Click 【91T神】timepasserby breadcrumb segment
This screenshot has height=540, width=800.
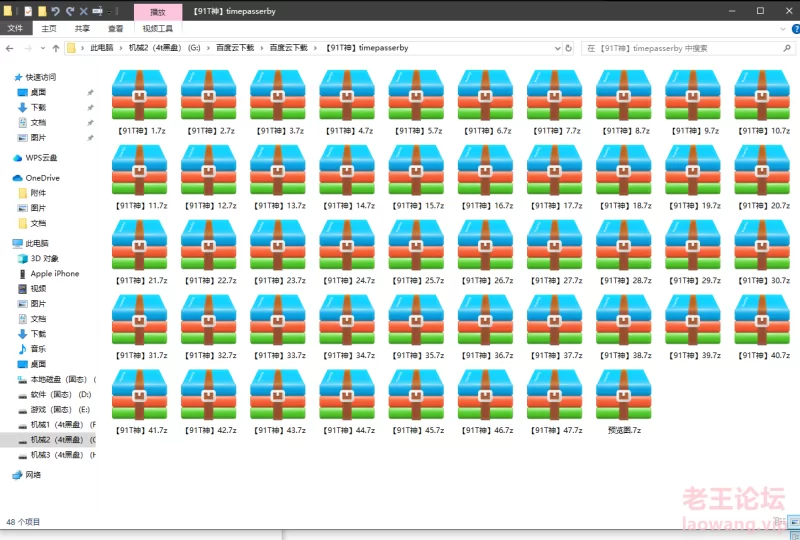click(x=367, y=47)
